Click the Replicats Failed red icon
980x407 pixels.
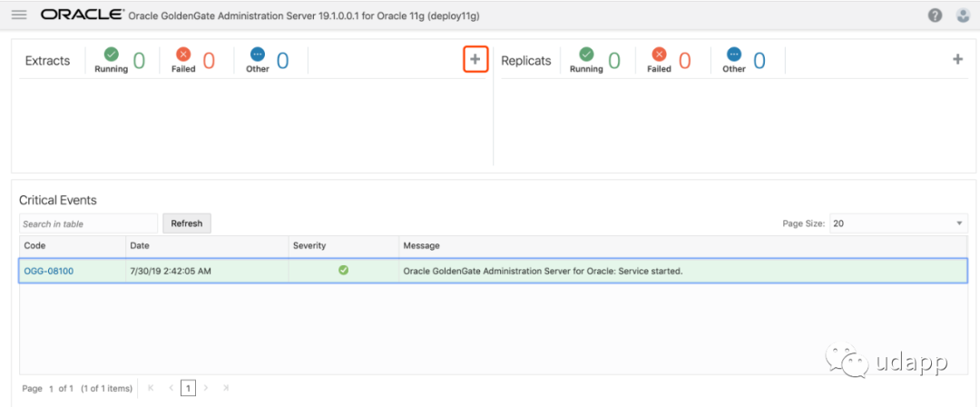(659, 55)
